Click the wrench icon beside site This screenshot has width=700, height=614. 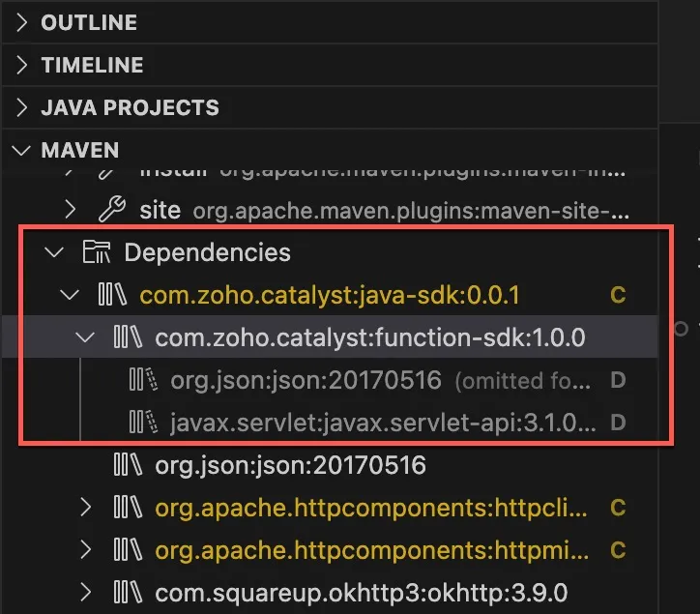coord(111,209)
